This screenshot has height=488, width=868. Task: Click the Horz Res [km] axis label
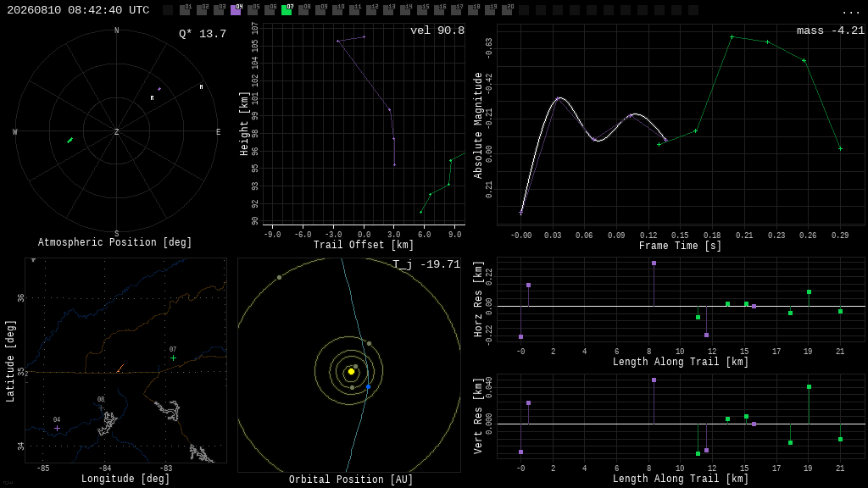pos(478,299)
